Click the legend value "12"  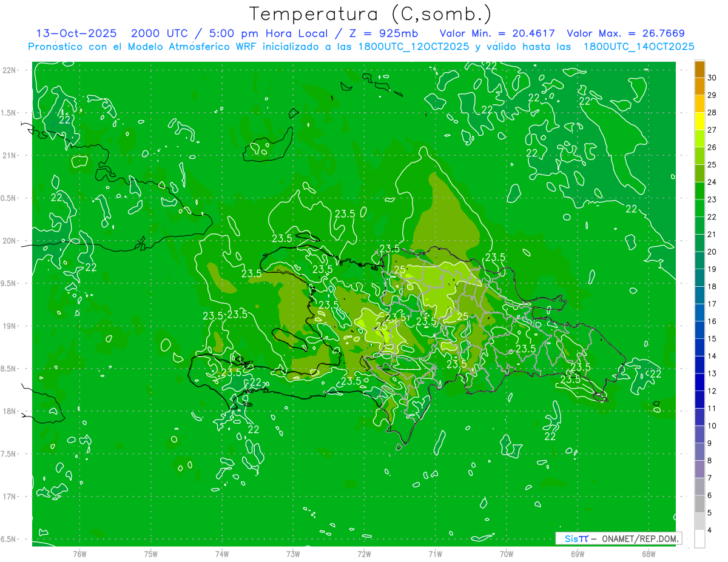712,391
